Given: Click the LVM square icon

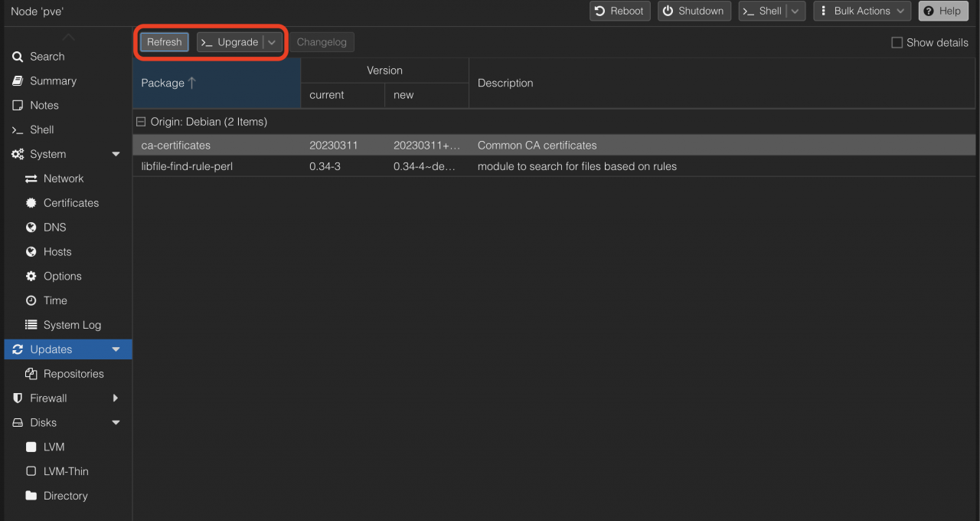Looking at the screenshot, I should click(31, 447).
